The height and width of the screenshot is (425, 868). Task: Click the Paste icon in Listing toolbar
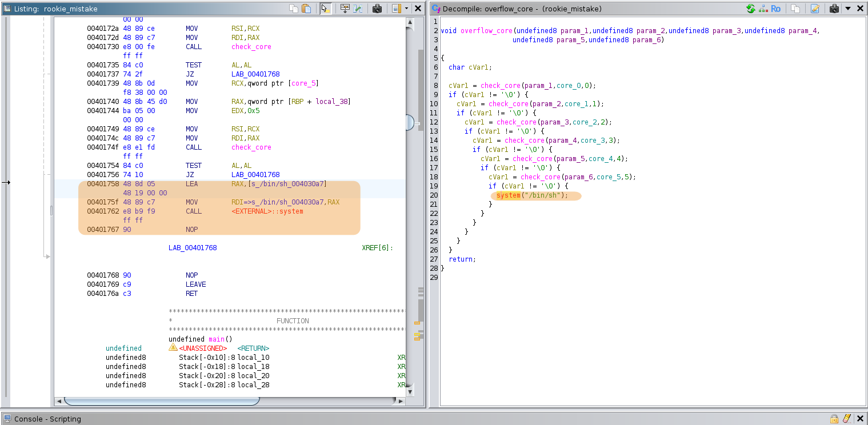tap(307, 9)
